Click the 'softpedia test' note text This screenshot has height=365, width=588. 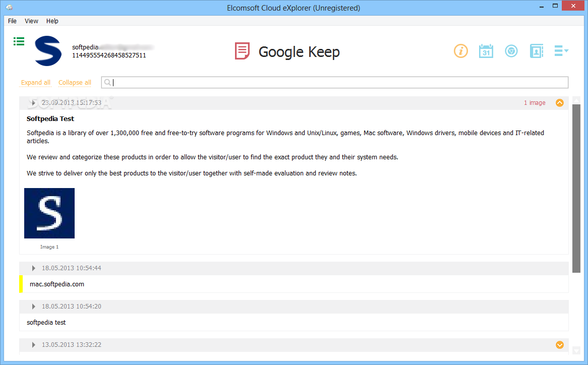point(46,322)
